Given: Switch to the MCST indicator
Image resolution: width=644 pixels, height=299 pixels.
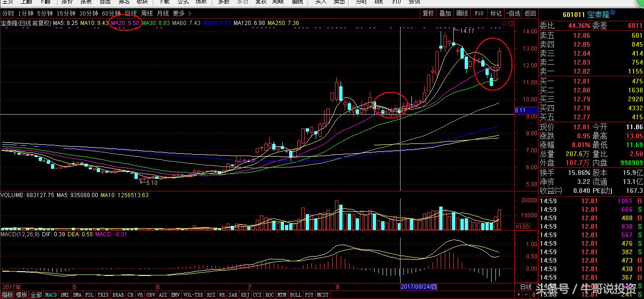Looking at the screenshot, I should 323,295.
